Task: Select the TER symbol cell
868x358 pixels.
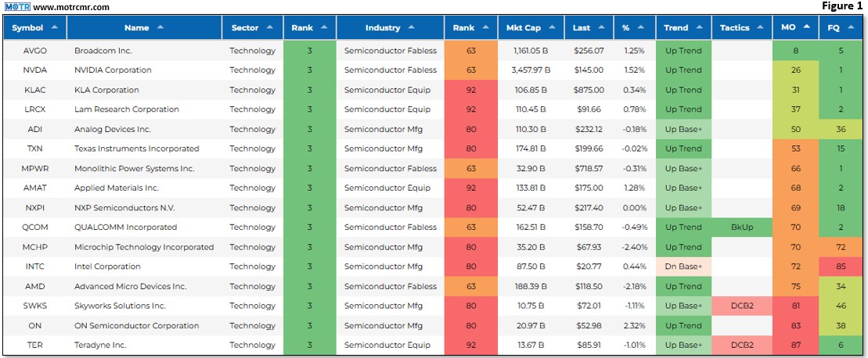Action: pos(34,345)
